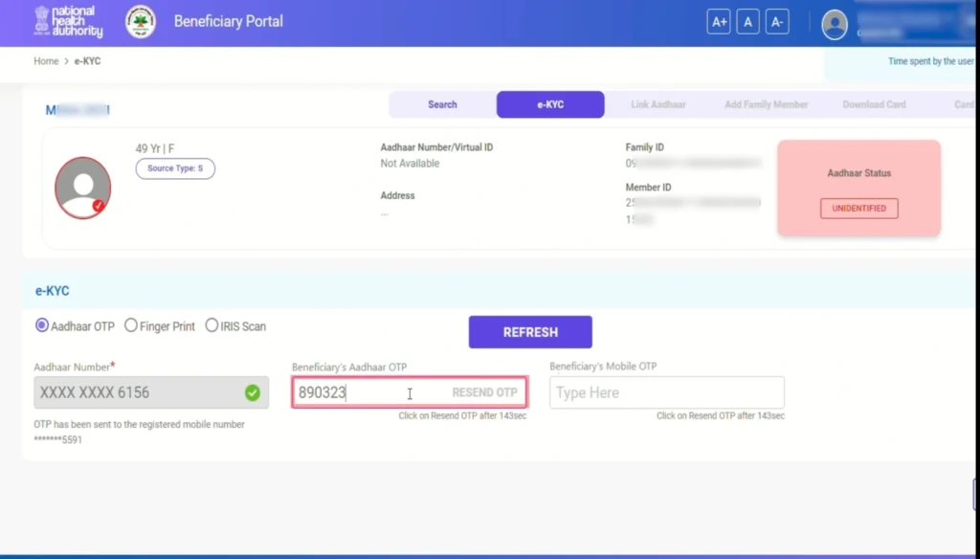
Task: Focus the Beneficiary's Mobile OTP field
Action: pos(666,392)
